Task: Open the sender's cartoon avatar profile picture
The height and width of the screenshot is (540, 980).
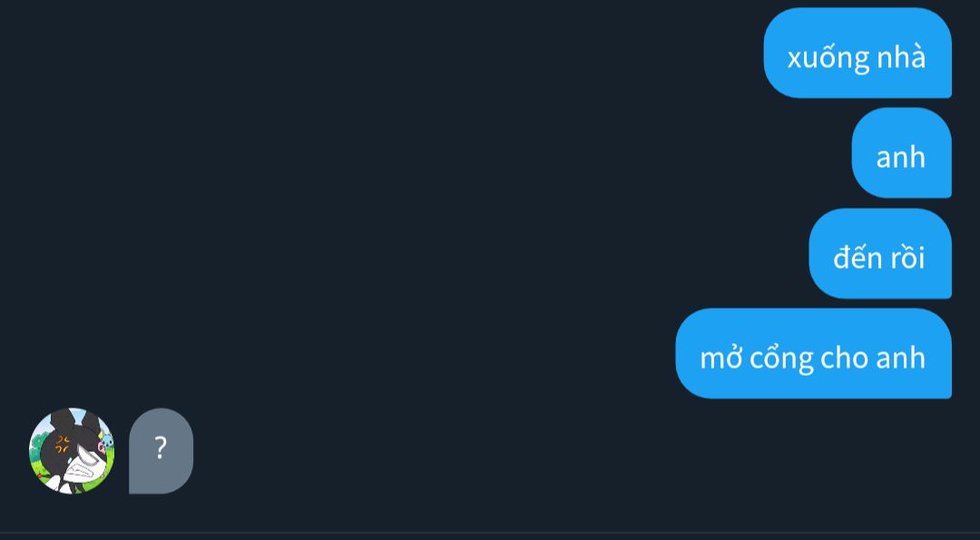Action: pyautogui.click(x=72, y=451)
